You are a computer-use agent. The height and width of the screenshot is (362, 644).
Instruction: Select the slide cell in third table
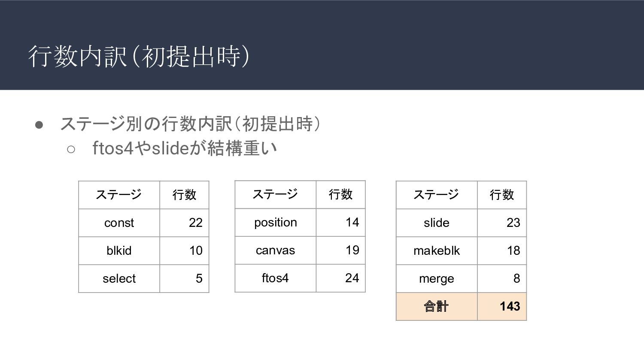click(x=437, y=223)
